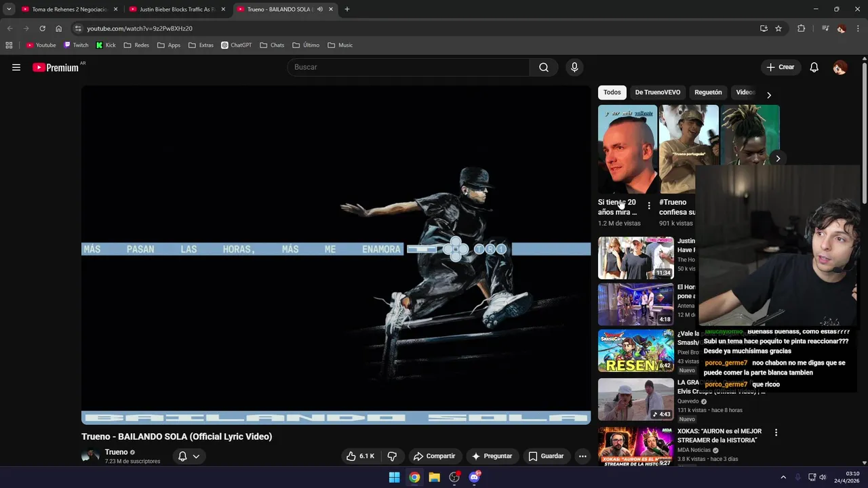
Task: Open Discord from the taskbar
Action: tap(474, 477)
